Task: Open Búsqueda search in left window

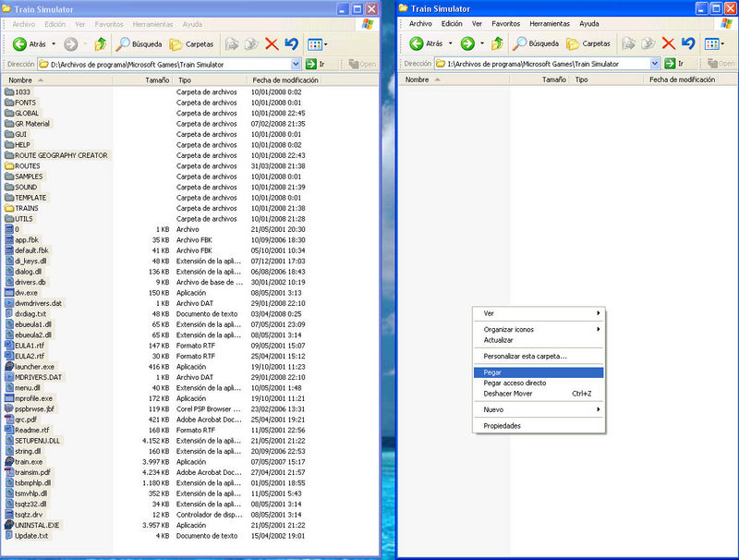Action: click(139, 43)
